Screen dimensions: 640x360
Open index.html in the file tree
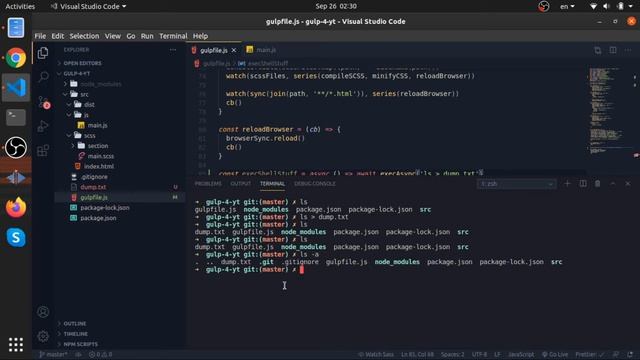(99, 167)
